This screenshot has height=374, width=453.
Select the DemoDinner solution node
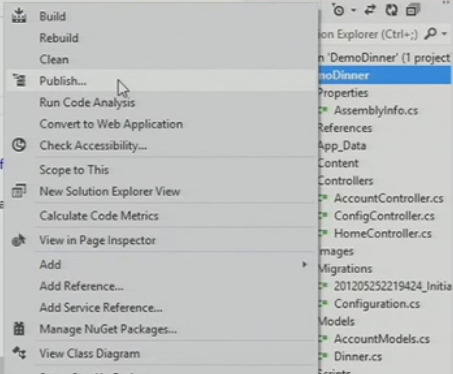385,58
